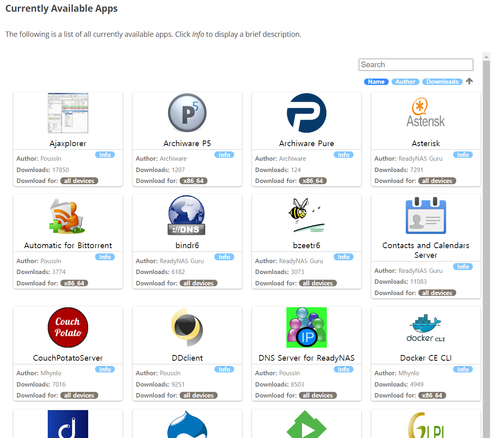Click the bzeetr6 bee icon

point(307,215)
